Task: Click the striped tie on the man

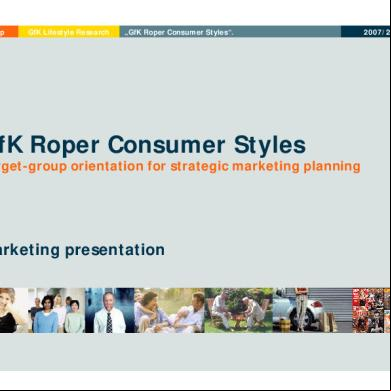Action: [109, 322]
